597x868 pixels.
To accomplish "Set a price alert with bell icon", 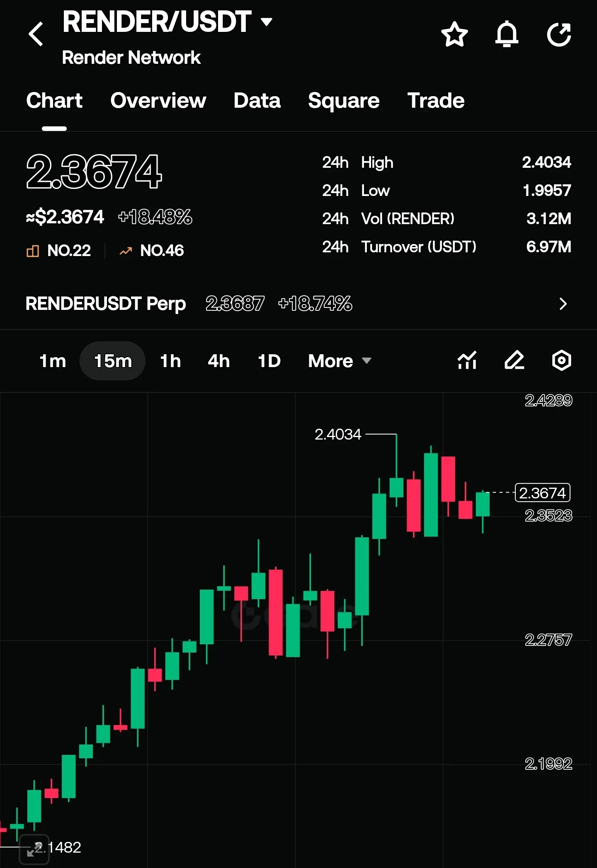I will [x=507, y=34].
